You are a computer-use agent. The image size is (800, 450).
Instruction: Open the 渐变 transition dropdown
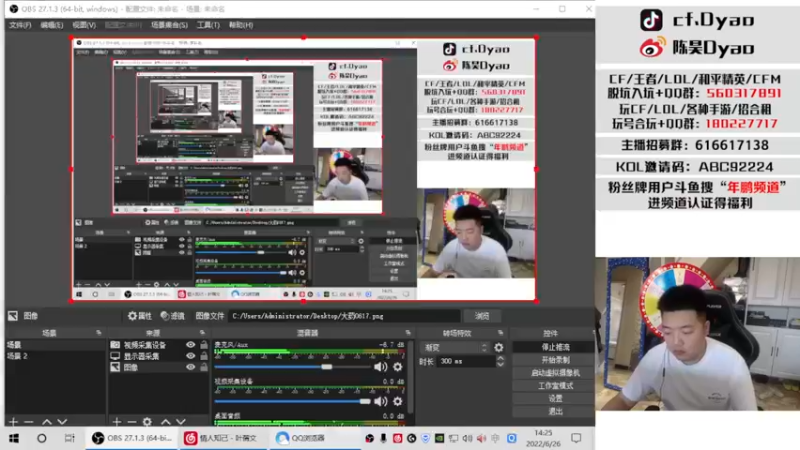tap(455, 347)
